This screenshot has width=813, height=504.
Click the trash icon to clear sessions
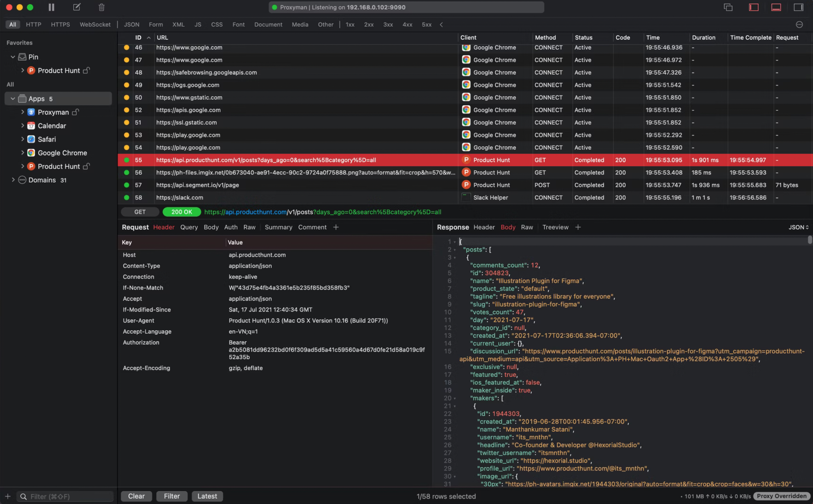point(102,7)
